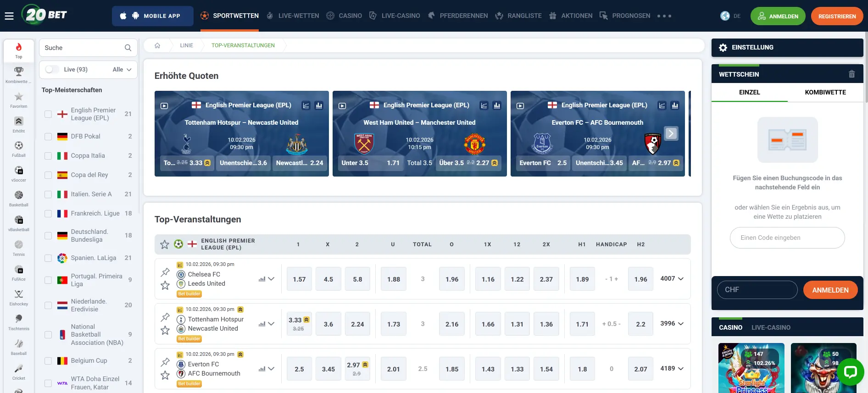Viewport: 868px width, 393px height.
Task: Open the Linie breadcrumb link
Action: (x=186, y=45)
